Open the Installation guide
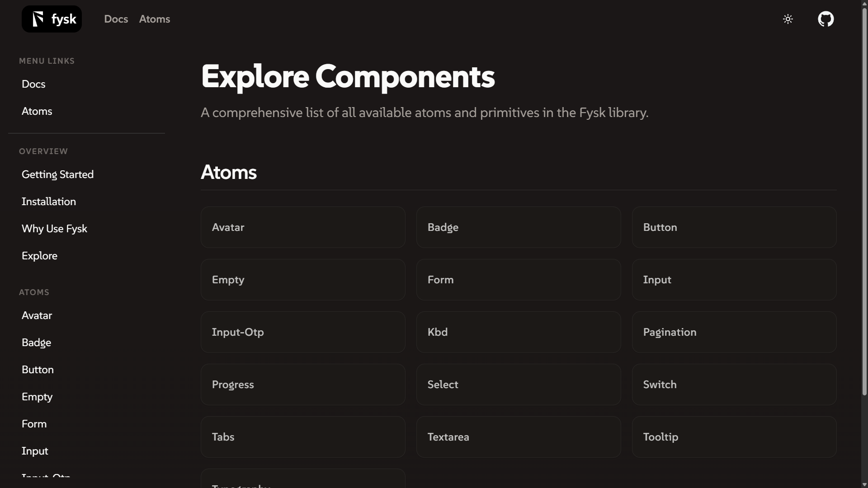868x488 pixels. coord(48,201)
